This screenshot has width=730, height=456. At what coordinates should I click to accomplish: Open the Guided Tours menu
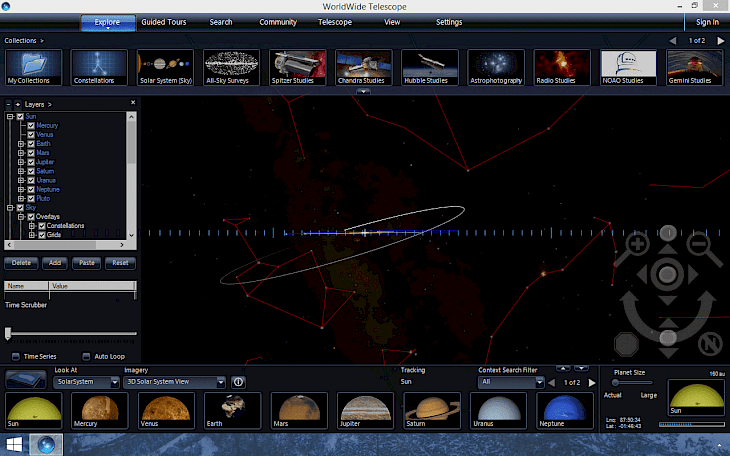click(164, 22)
